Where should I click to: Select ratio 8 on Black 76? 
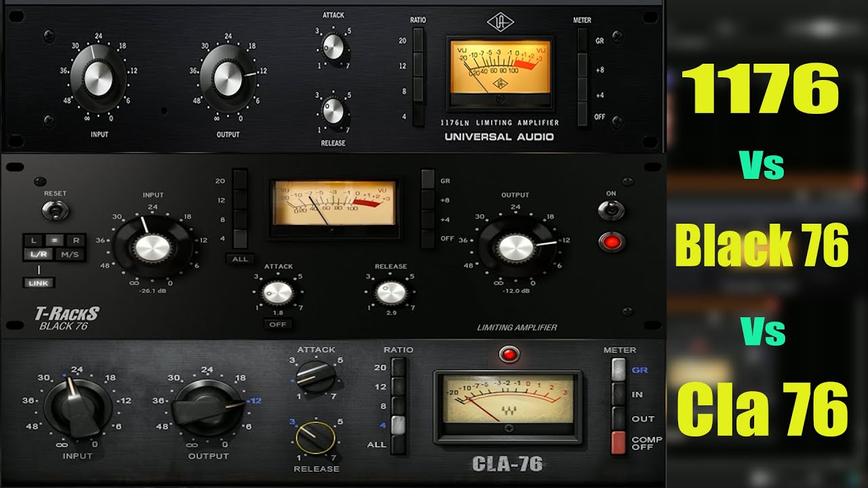[x=239, y=219]
